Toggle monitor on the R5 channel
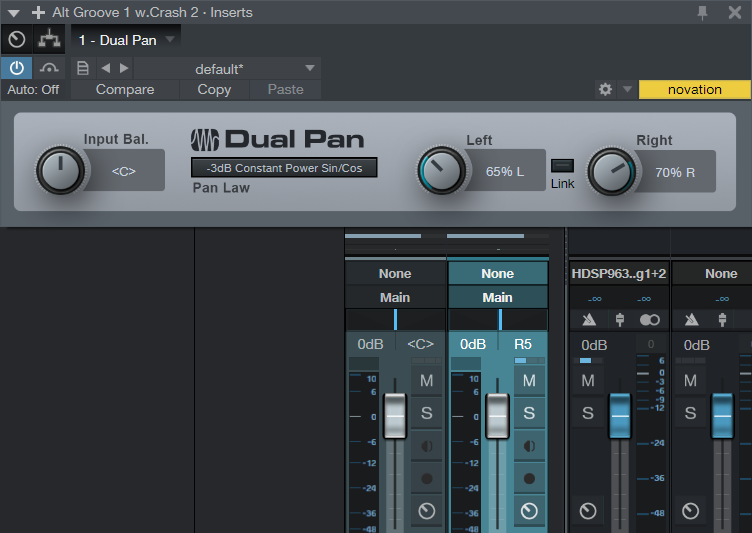The height and width of the screenshot is (533, 752). coord(529,446)
